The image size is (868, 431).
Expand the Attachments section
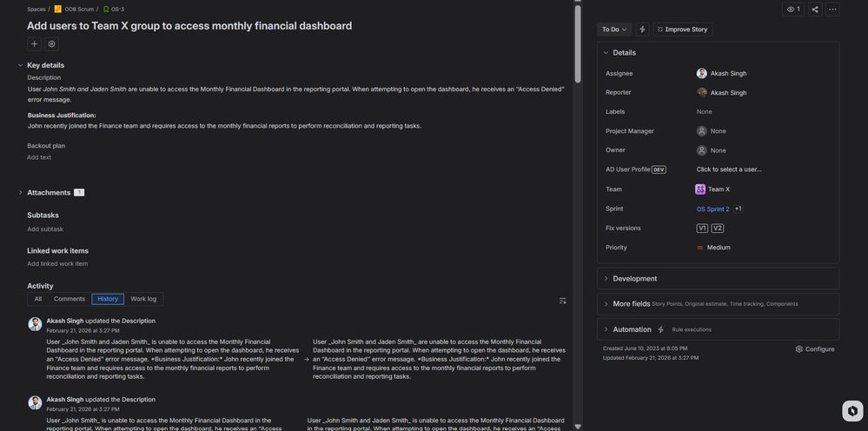(x=21, y=193)
